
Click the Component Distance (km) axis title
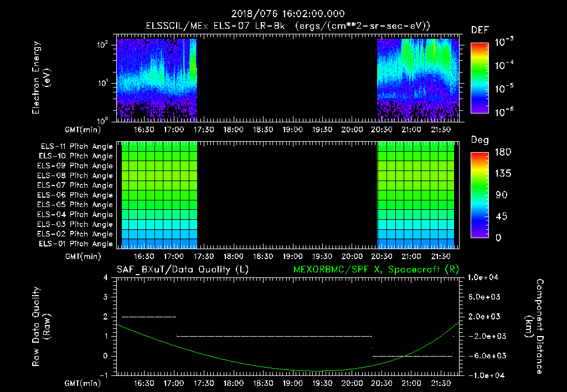pyautogui.click(x=534, y=326)
